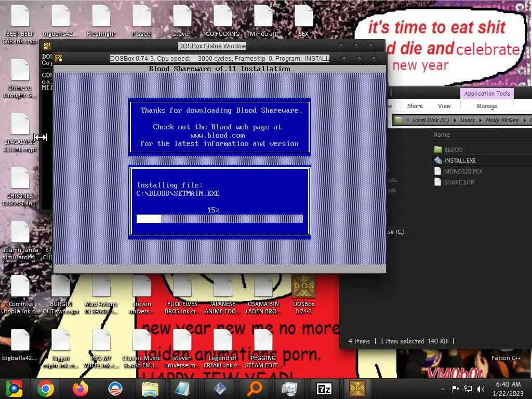This screenshot has height=399, width=532.
Task: Go to Molly McGee folder in breadcrumb
Action: (502, 120)
